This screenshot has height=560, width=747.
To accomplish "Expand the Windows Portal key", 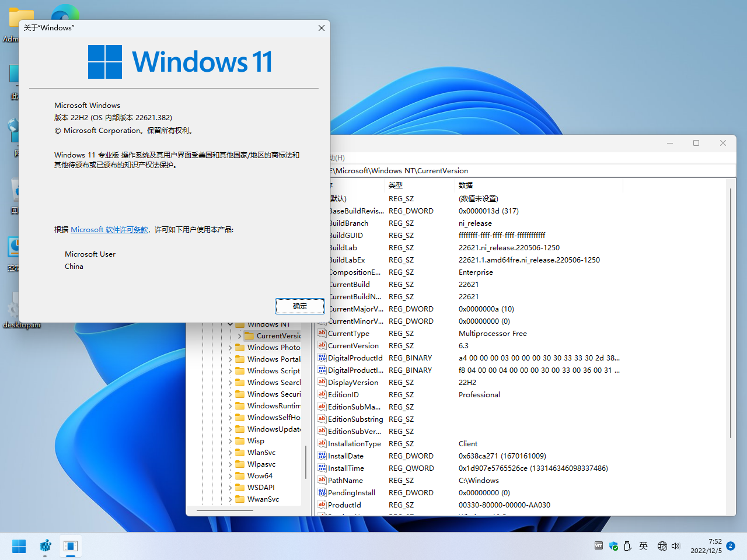I will (230, 359).
